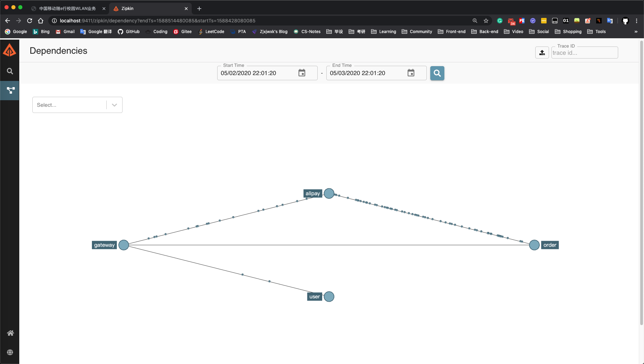Select the user node circle

click(x=329, y=297)
